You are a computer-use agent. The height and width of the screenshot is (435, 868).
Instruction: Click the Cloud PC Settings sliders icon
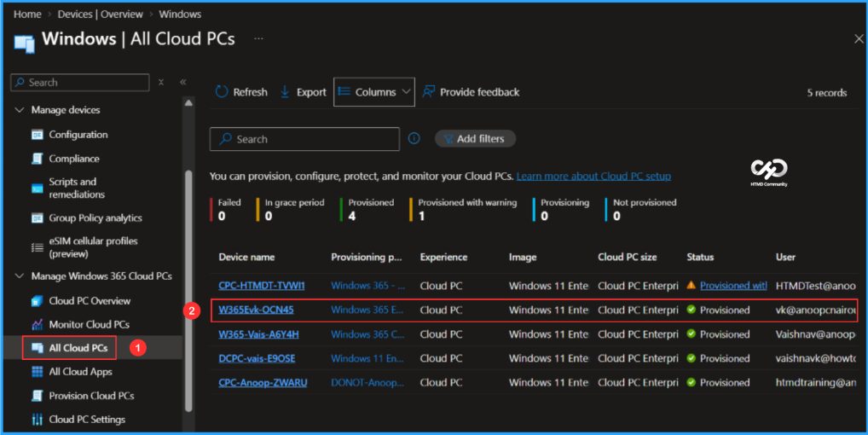click(x=37, y=420)
